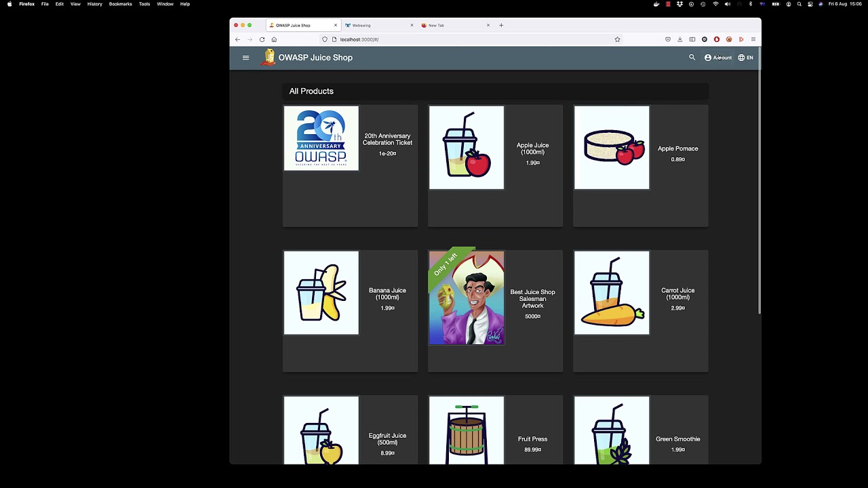Screen dimensions: 868x488
Task: Click the Docker whale menu bar icon
Action: [656, 4]
